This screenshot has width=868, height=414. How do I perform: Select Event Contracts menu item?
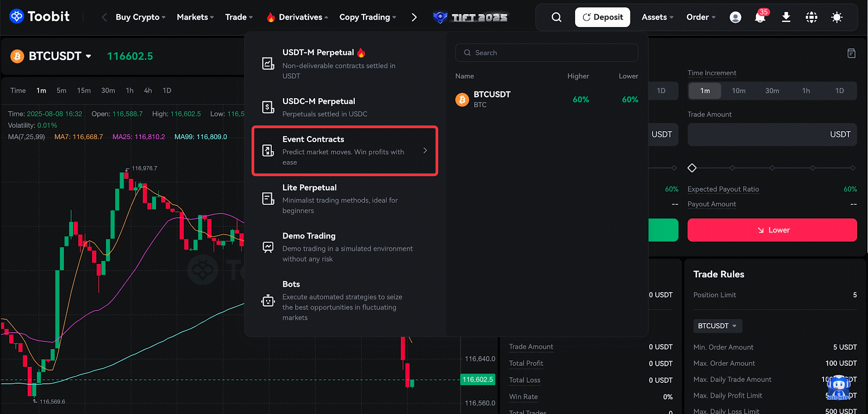pos(345,151)
